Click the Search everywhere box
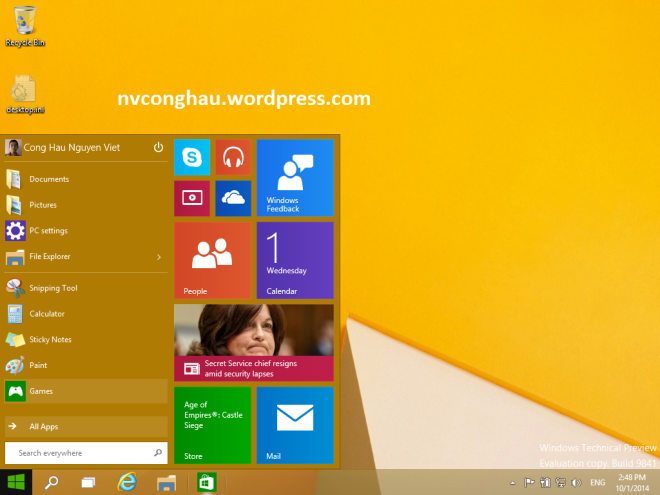660x495 pixels. 86,453
